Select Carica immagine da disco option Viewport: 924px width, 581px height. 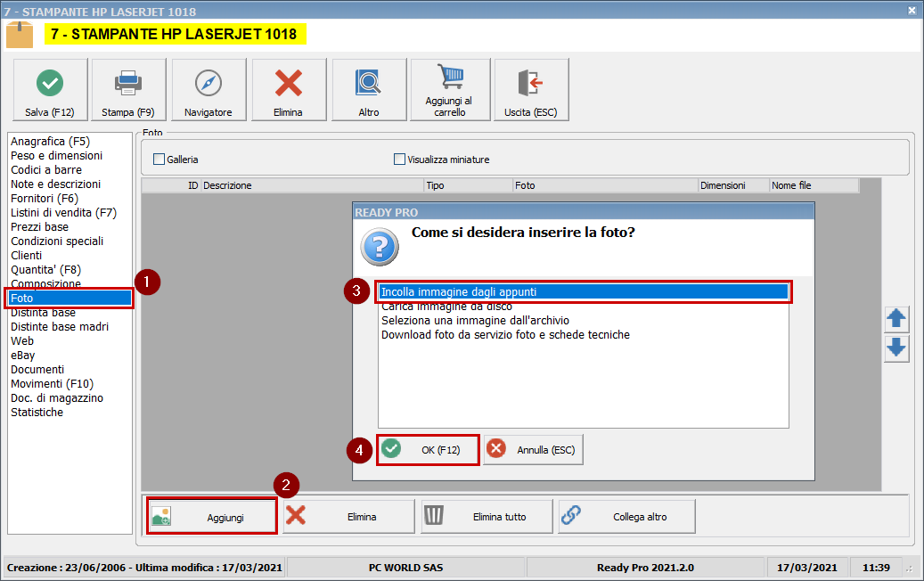tap(584, 307)
